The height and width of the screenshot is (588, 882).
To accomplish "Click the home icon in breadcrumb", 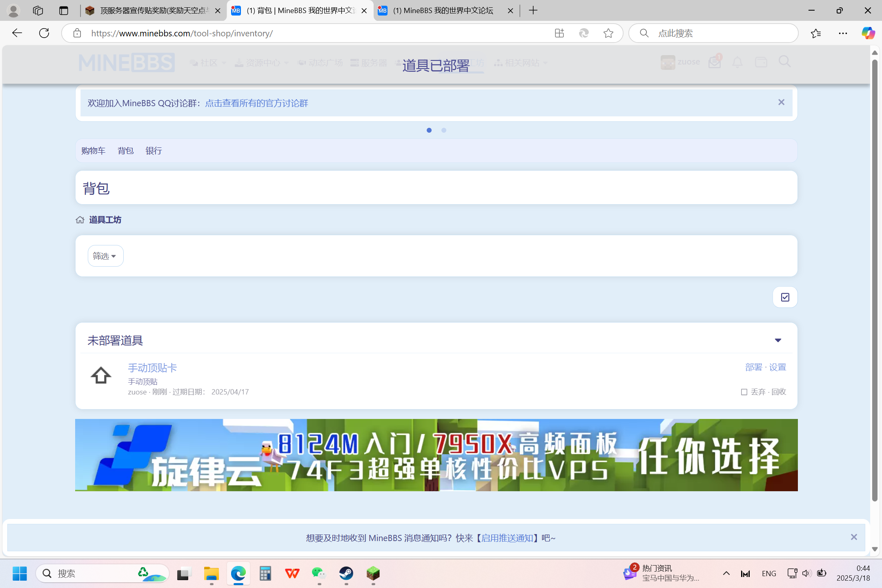I will [x=80, y=220].
